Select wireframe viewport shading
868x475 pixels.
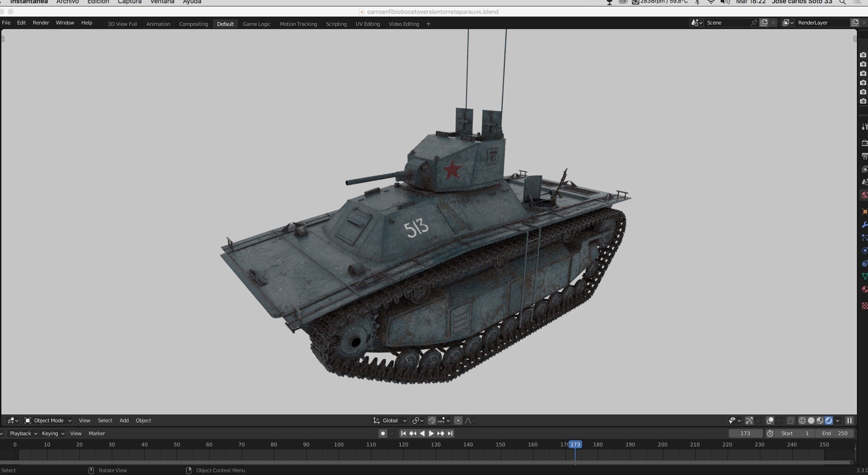click(802, 420)
